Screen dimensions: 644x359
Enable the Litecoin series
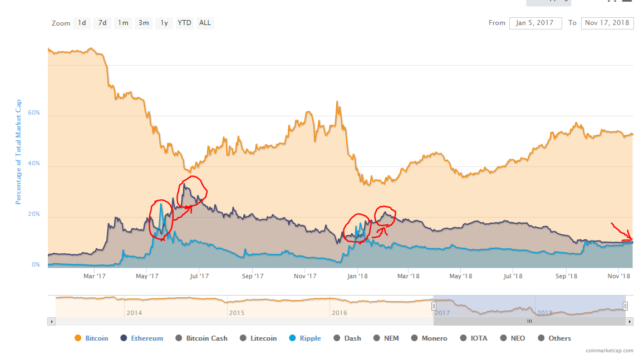click(x=258, y=338)
